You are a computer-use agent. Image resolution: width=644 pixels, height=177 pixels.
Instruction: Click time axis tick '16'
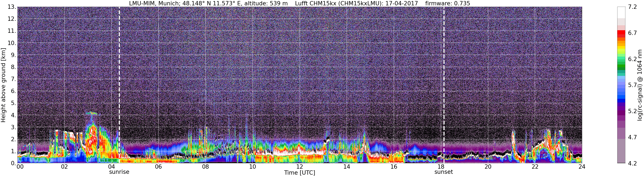[394, 167]
